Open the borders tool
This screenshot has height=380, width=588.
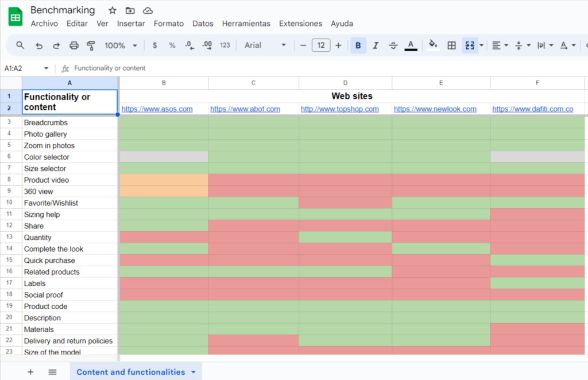452,45
